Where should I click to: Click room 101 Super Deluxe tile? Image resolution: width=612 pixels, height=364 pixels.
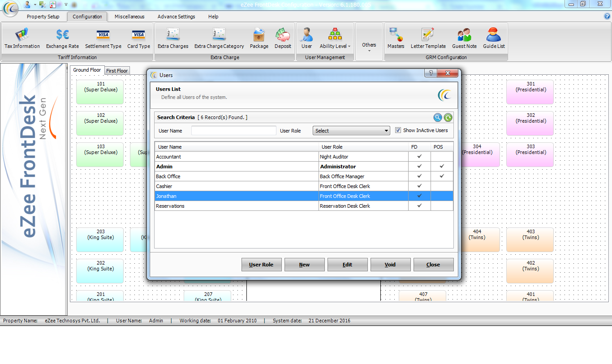click(100, 92)
